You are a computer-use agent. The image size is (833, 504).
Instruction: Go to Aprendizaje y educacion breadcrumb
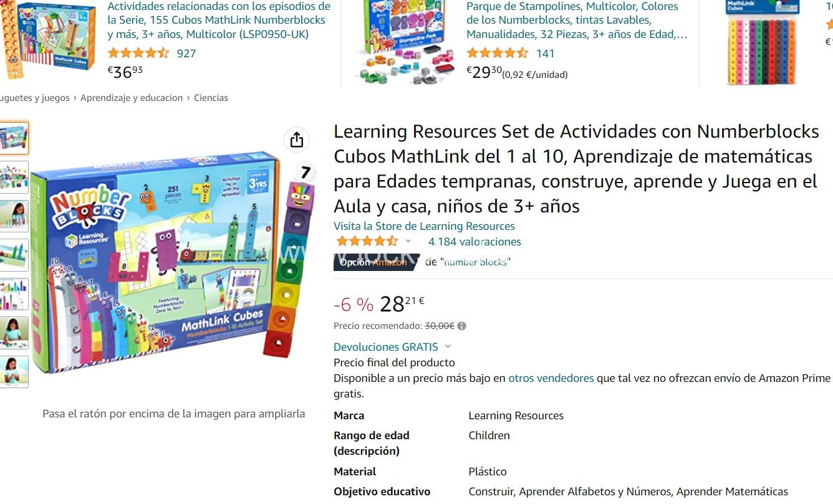[132, 98]
